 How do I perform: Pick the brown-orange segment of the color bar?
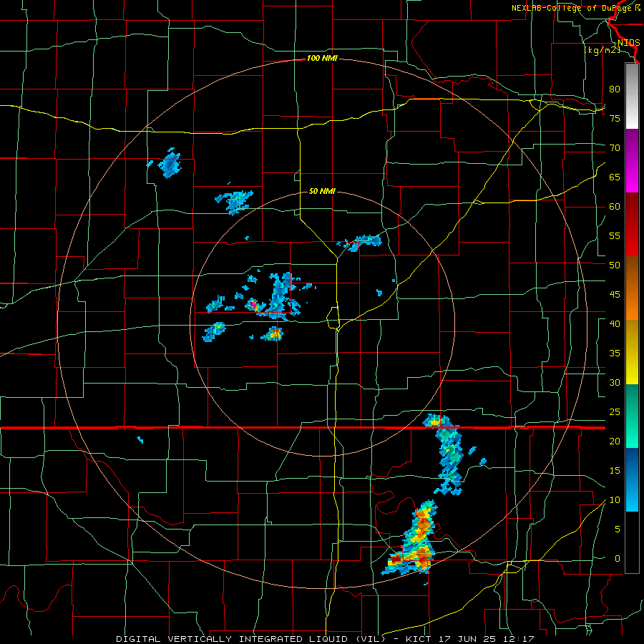pos(632,288)
